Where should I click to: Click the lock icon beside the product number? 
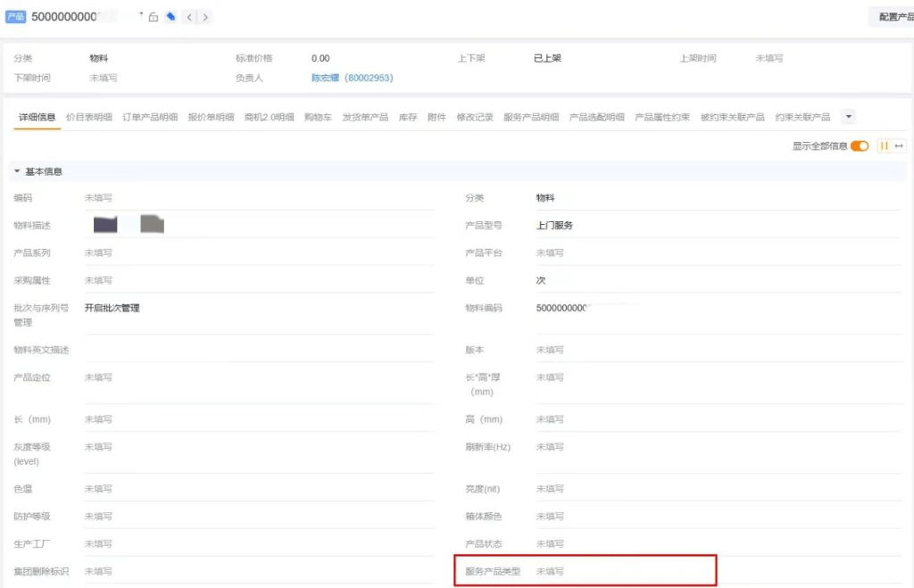[154, 17]
